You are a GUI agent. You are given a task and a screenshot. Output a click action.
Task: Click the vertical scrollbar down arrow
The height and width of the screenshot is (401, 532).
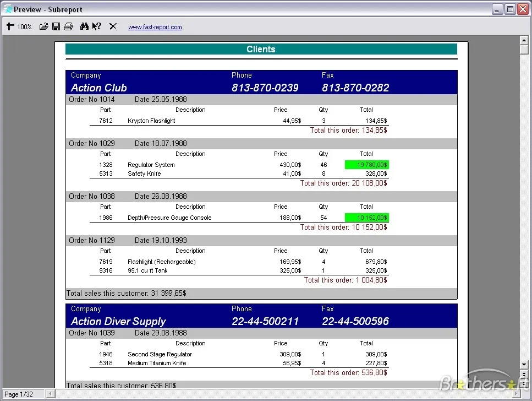pyautogui.click(x=524, y=364)
